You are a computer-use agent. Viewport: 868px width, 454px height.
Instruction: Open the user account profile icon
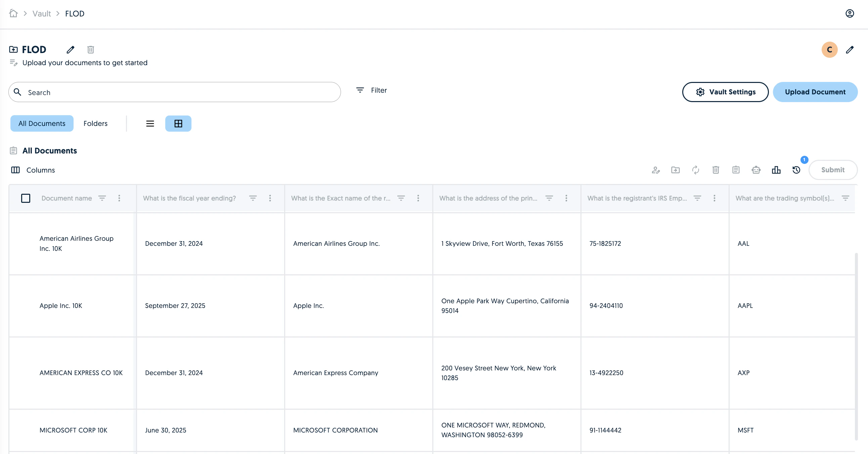(850, 13)
